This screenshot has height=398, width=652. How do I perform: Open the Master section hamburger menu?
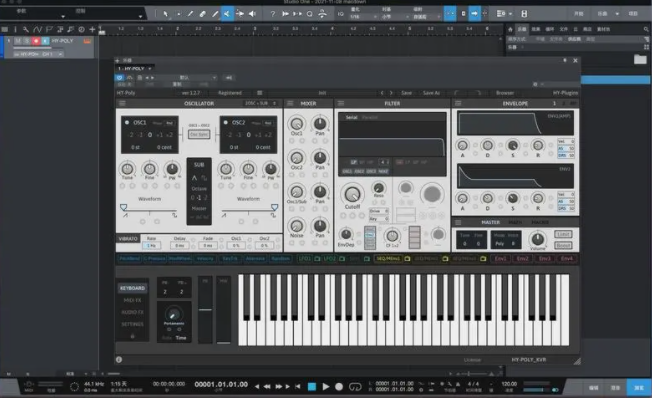coord(458,222)
